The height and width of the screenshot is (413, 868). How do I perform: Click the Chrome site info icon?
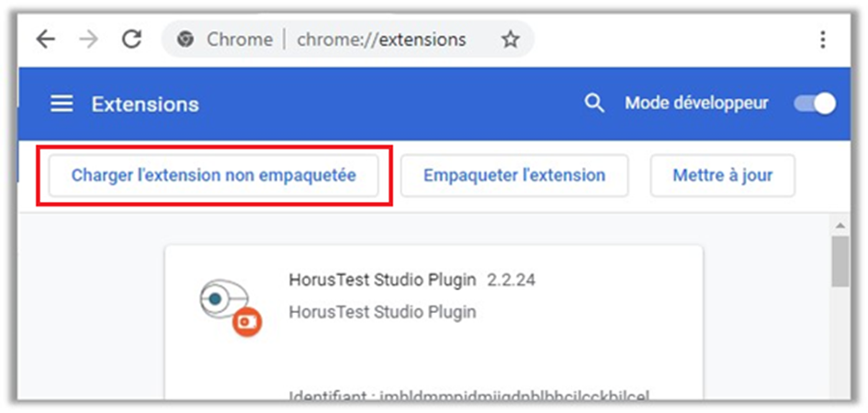[x=186, y=39]
